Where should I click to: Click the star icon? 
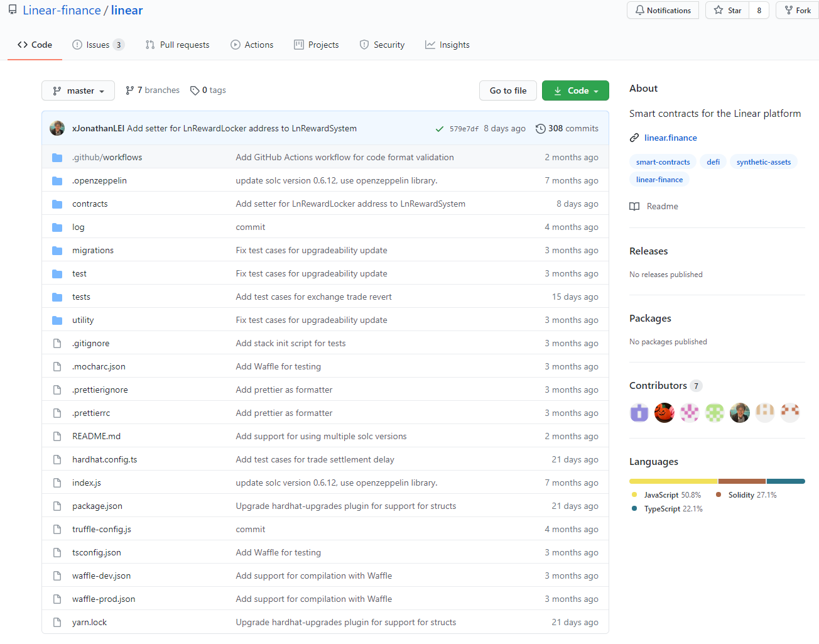click(719, 10)
